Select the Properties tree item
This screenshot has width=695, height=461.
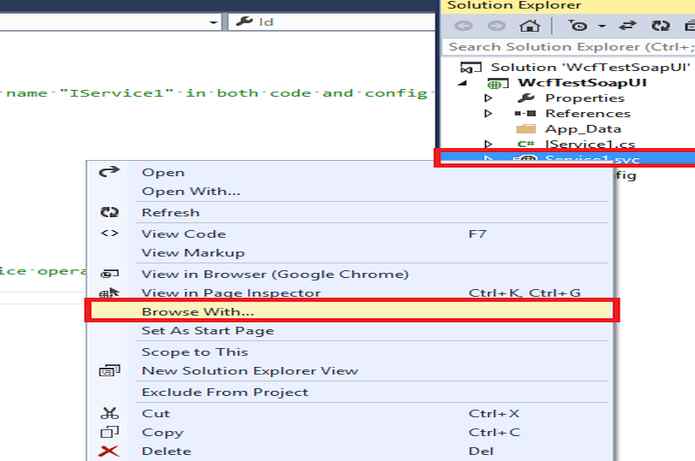click(585, 98)
